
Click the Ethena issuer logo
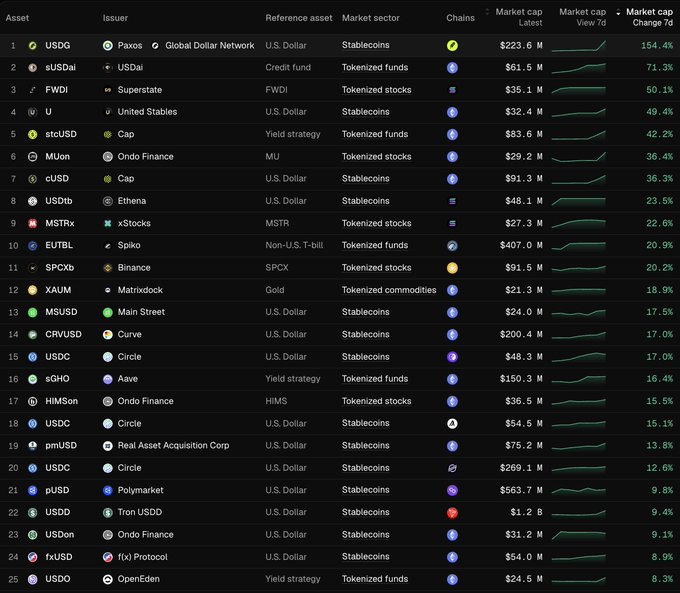click(x=108, y=201)
